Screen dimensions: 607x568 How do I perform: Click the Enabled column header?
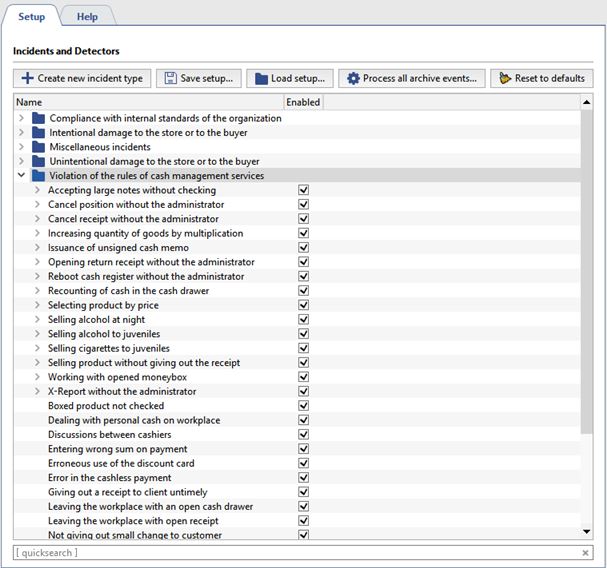pos(303,102)
